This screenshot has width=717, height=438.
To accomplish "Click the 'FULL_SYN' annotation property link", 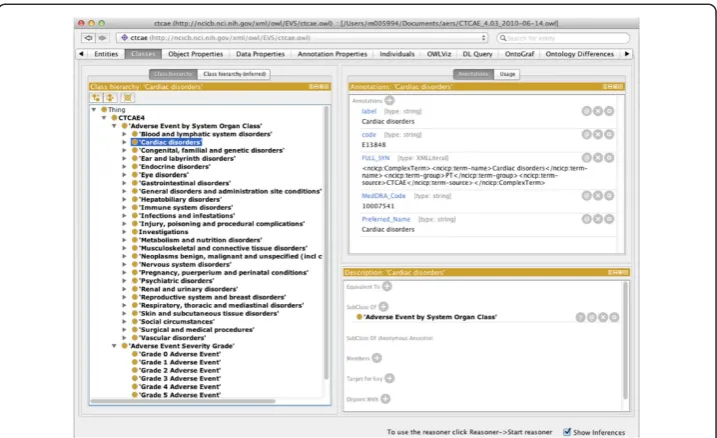I will tap(375, 158).
